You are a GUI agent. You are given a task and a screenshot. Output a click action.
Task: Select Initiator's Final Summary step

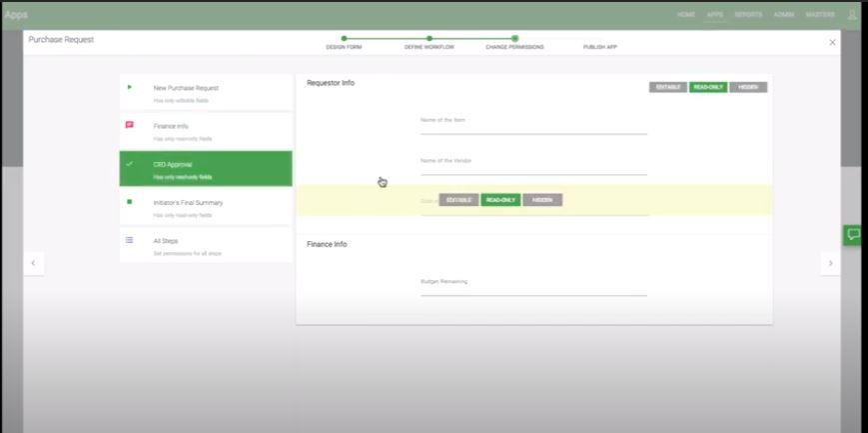click(x=206, y=207)
